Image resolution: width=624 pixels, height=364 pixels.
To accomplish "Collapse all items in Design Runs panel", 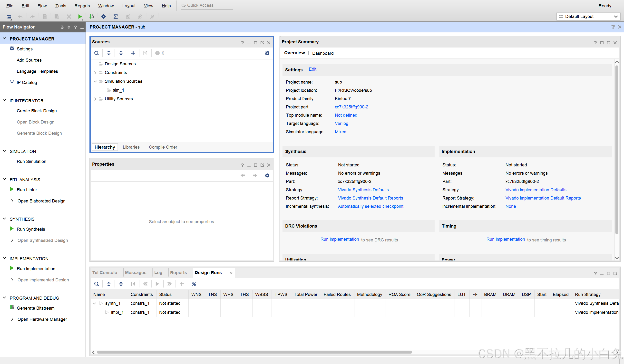I will tap(109, 284).
